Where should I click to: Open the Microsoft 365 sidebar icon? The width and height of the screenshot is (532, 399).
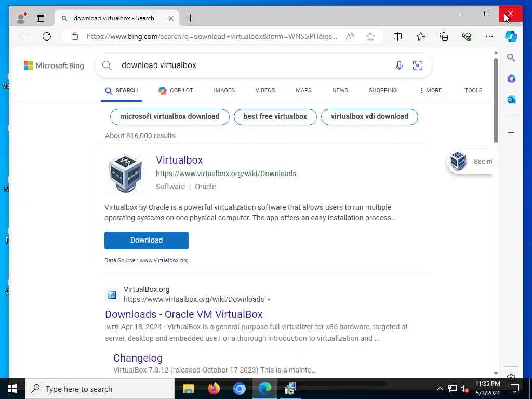click(511, 79)
